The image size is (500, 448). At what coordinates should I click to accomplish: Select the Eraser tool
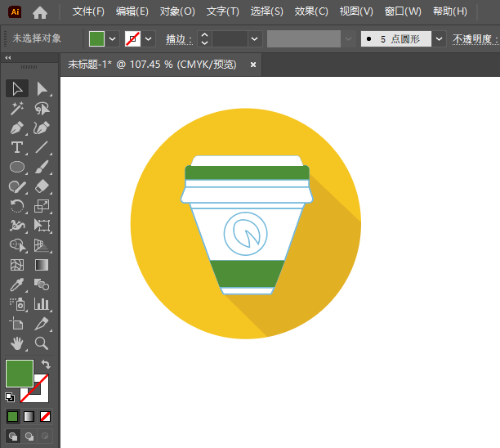pos(42,186)
